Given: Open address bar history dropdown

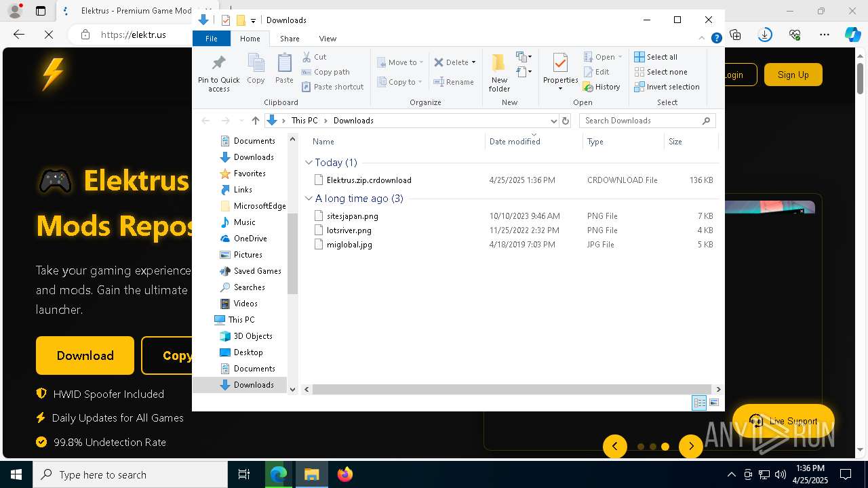Looking at the screenshot, I should [553, 121].
